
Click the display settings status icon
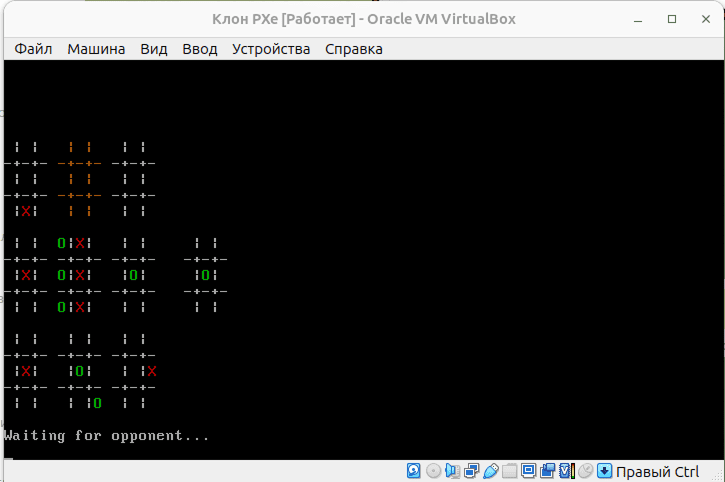click(x=528, y=471)
